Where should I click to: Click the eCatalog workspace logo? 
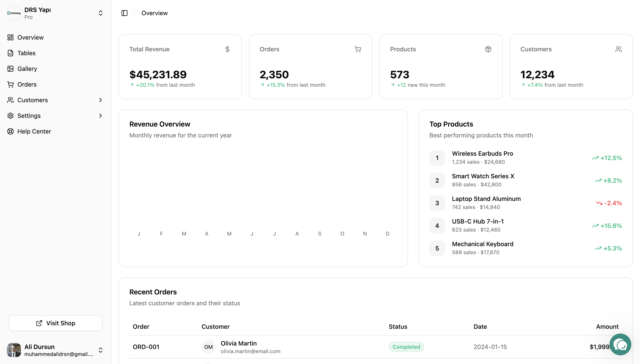click(14, 13)
